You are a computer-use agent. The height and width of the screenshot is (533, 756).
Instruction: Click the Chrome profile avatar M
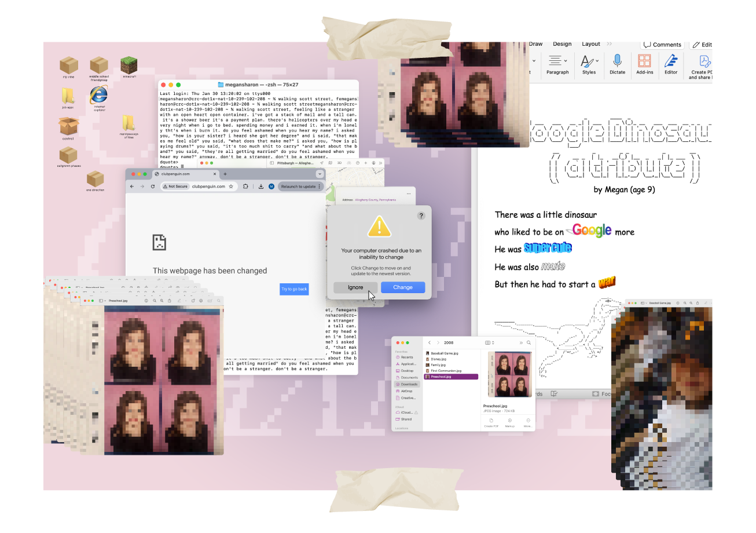271,187
